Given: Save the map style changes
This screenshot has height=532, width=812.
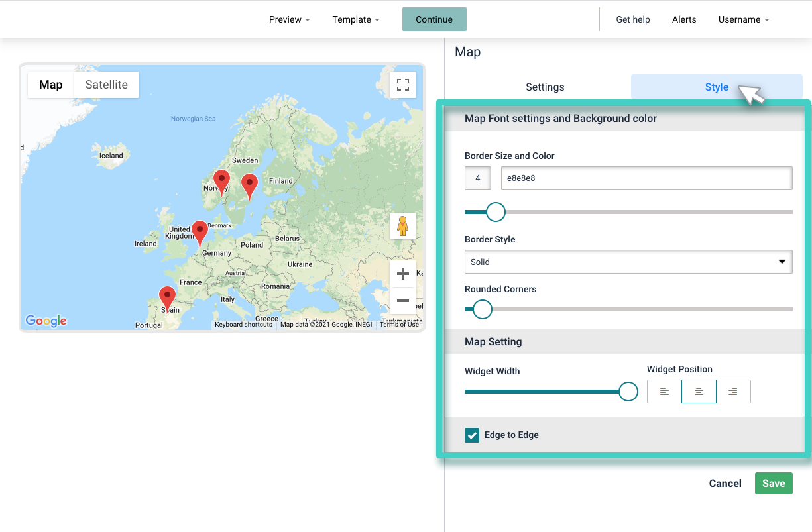Looking at the screenshot, I should 774,483.
